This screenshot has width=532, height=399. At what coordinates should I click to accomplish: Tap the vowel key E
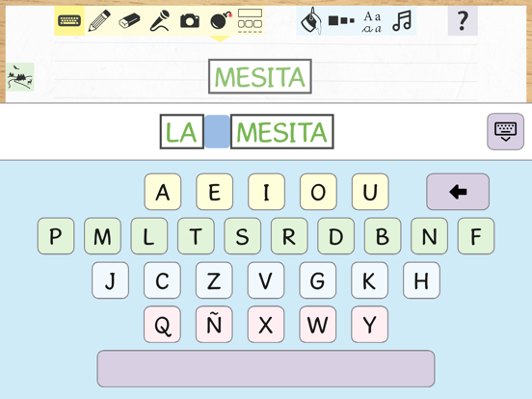214,192
